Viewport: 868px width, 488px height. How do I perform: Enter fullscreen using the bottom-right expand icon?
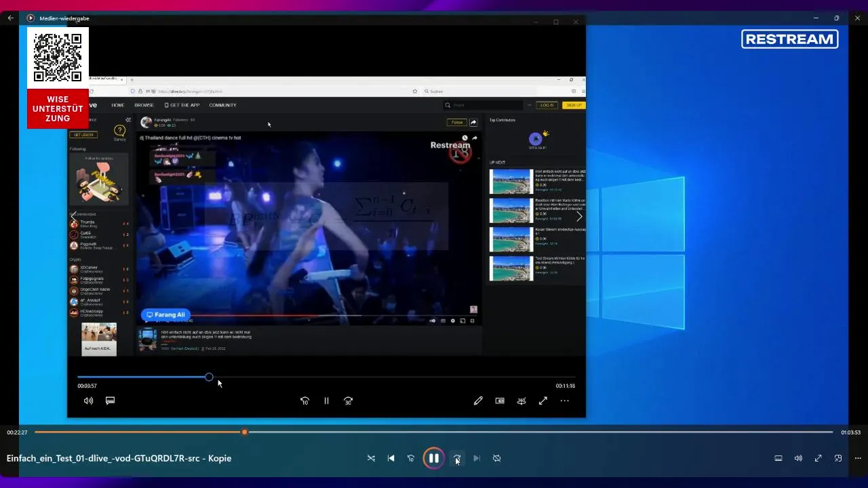coord(818,458)
